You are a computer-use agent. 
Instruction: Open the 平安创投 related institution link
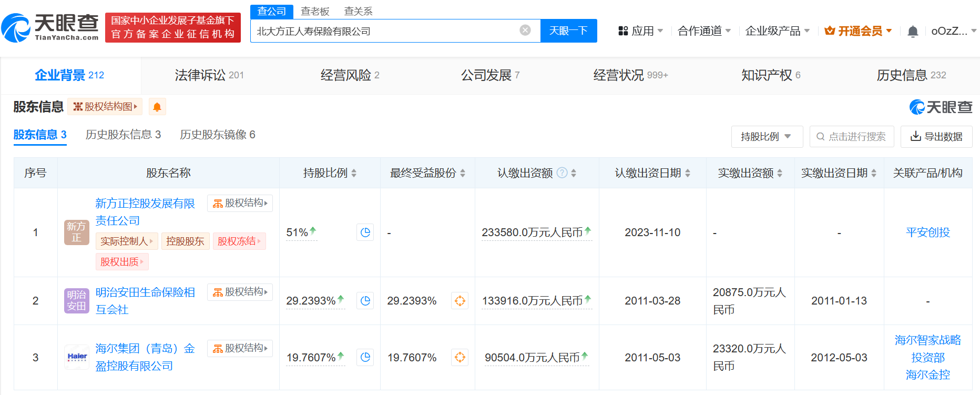(927, 232)
